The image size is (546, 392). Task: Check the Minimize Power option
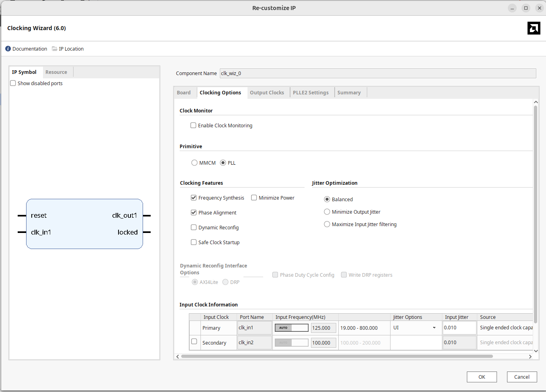tap(254, 198)
